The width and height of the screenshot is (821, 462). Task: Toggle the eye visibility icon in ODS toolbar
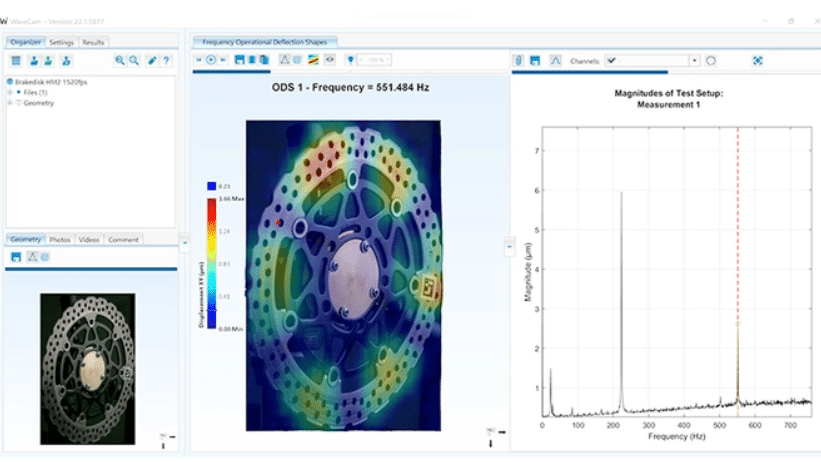(329, 60)
